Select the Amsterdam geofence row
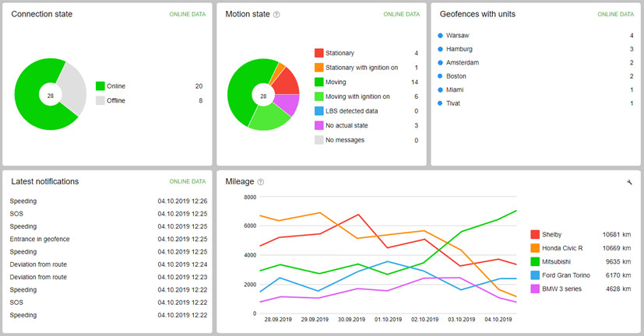The width and height of the screenshot is (644, 336). click(x=463, y=63)
